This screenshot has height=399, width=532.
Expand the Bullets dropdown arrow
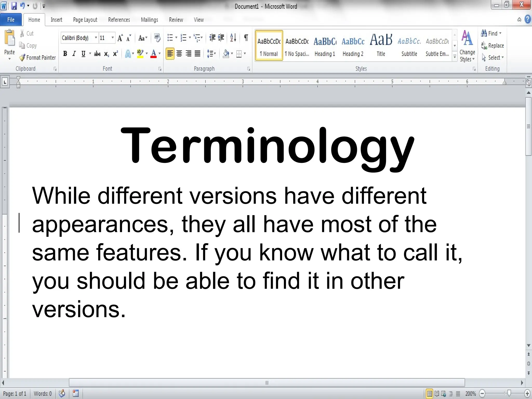pyautogui.click(x=176, y=38)
